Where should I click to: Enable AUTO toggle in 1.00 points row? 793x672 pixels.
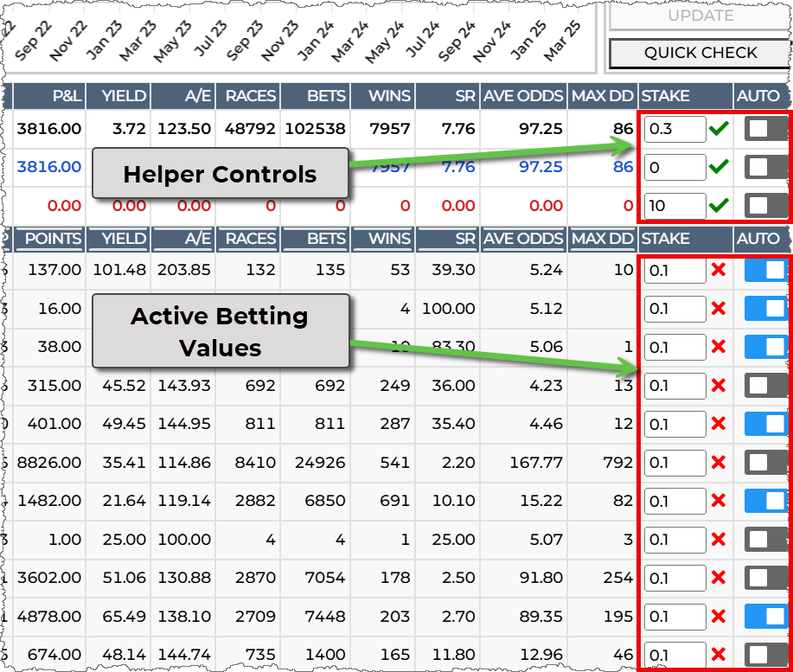(765, 540)
